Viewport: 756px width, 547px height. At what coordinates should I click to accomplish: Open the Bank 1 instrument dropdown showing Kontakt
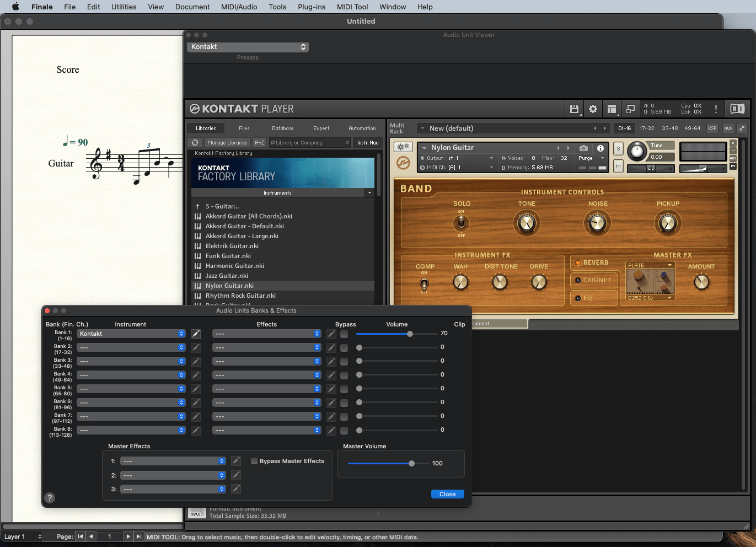131,334
